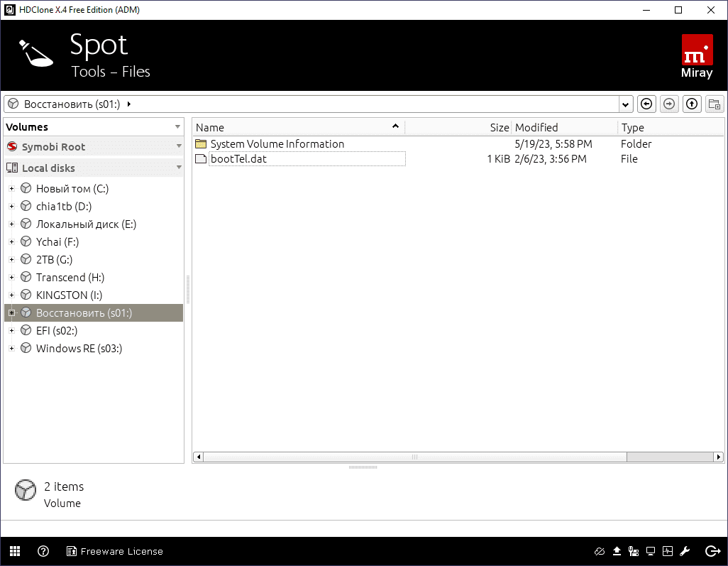The image size is (728, 566).
Task: Select volume 2TB (G:)
Action: [55, 259]
